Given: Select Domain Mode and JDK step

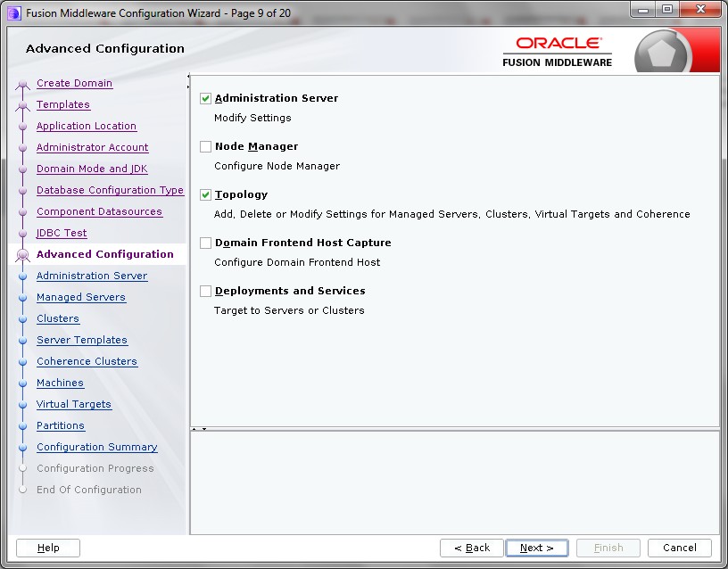Looking at the screenshot, I should coord(92,169).
